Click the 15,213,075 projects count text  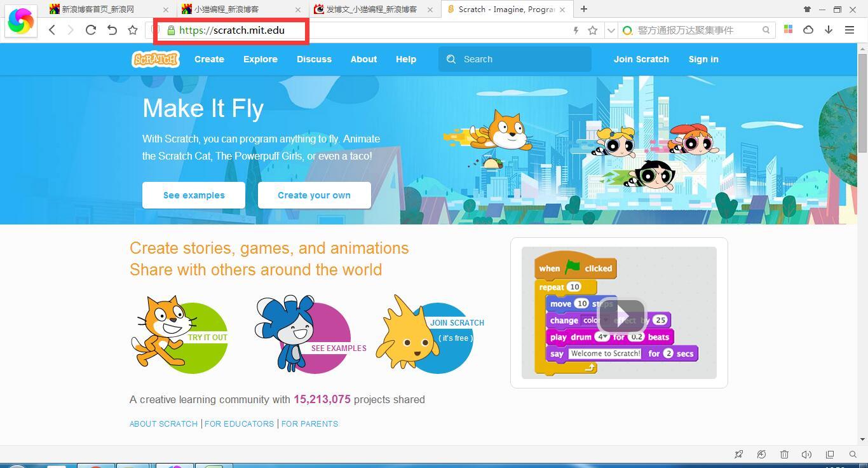click(x=322, y=399)
